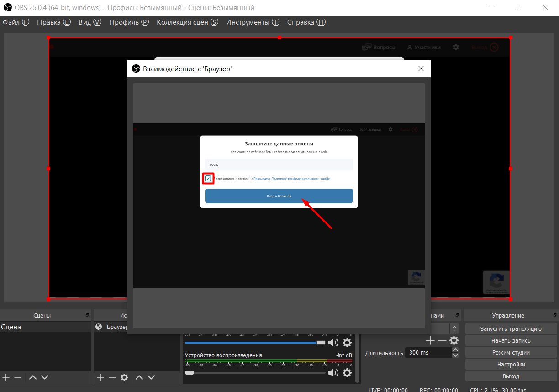Close the Взаимодействие с 'Браузер' window
This screenshot has width=559, height=392.
click(421, 69)
